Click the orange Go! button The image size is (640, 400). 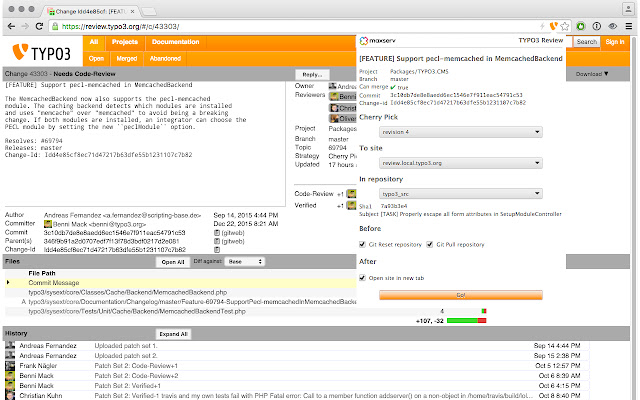460,295
